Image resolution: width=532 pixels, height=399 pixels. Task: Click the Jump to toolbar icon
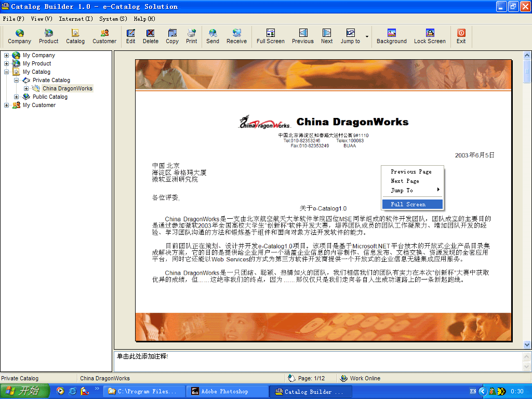350,36
